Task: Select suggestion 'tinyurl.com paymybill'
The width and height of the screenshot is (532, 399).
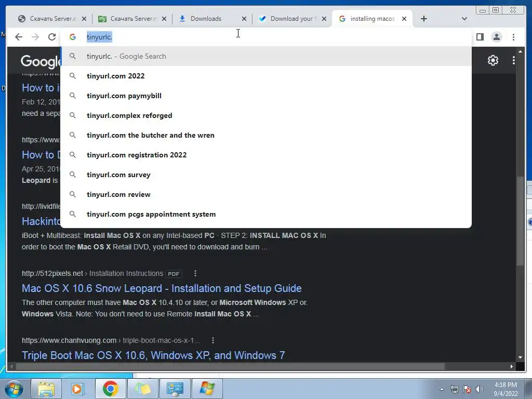Action: (x=266, y=96)
